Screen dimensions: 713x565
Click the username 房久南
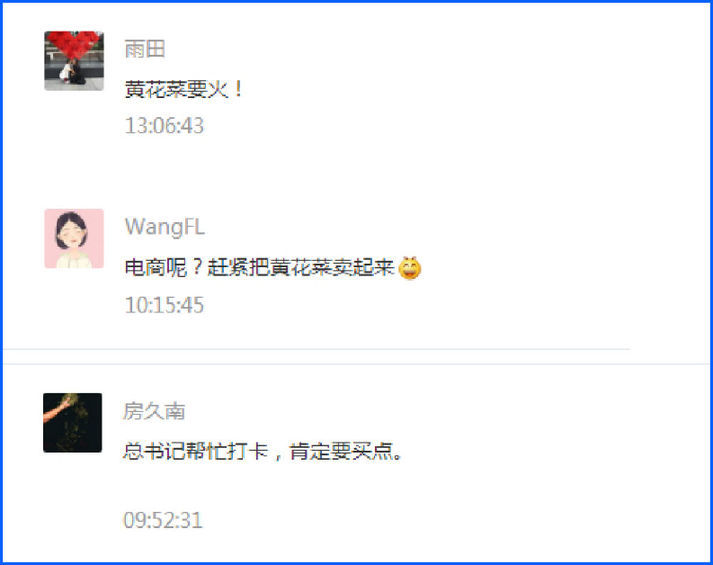154,411
